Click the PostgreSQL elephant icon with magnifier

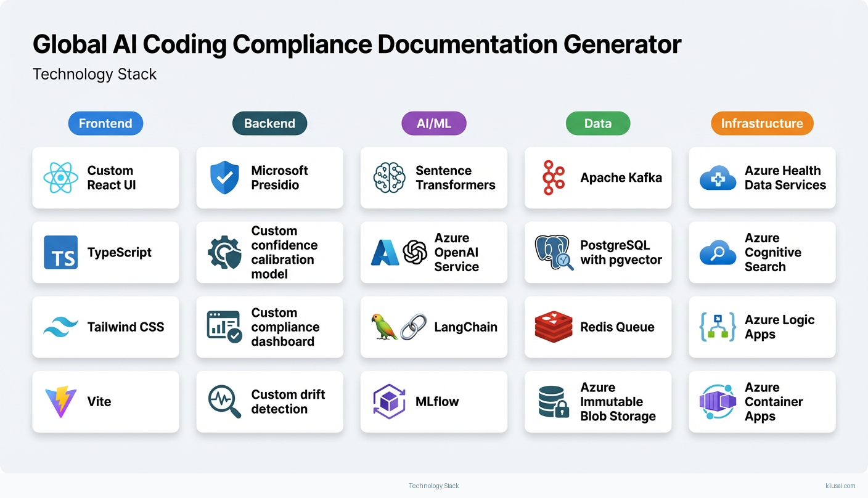click(553, 252)
